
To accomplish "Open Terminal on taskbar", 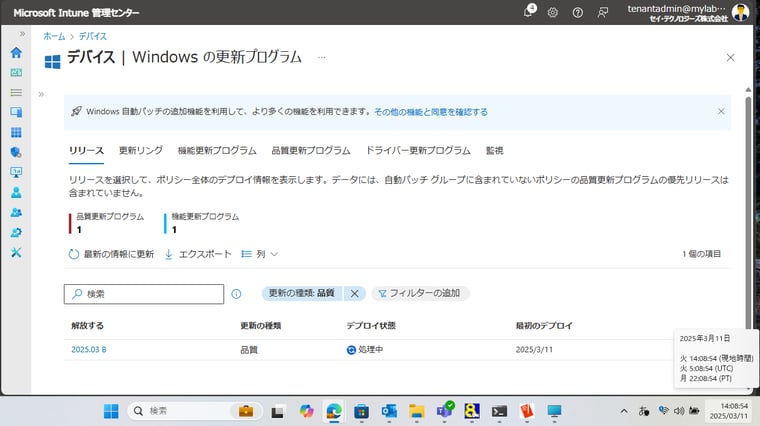I will tap(499, 411).
